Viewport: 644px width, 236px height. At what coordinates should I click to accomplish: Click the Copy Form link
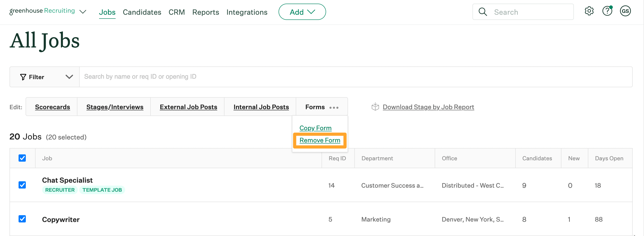coord(315,128)
